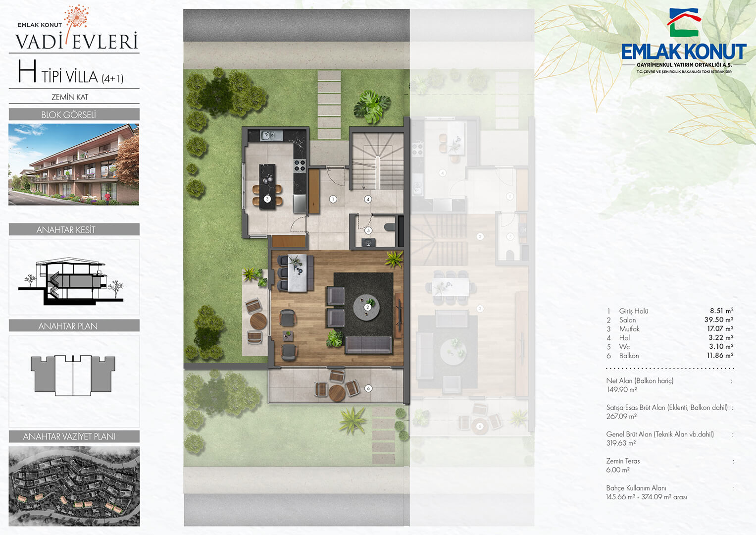
Task: Click the Mutfak entry in the room legend
Action: [629, 329]
